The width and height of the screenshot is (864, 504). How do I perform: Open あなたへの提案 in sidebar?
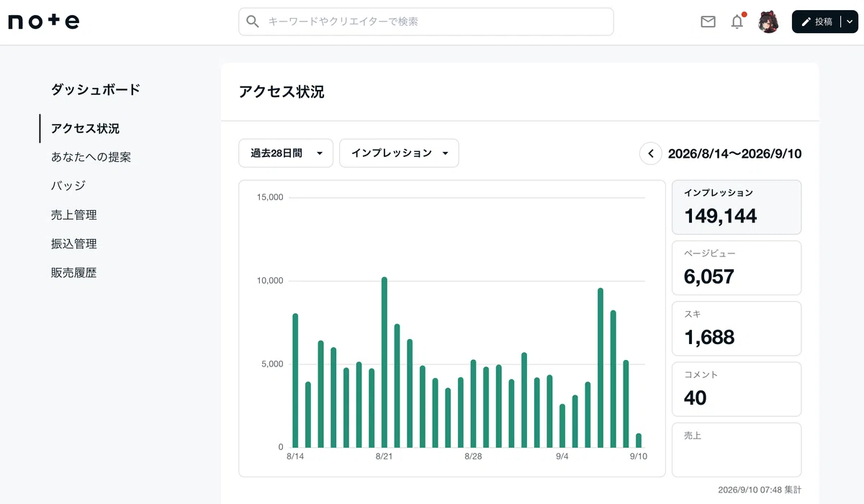click(91, 157)
